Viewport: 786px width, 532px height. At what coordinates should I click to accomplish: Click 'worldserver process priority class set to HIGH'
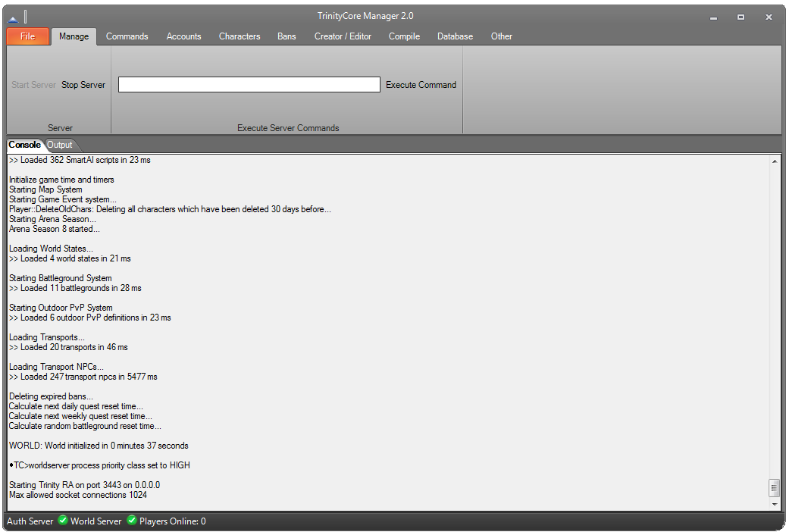[99, 465]
